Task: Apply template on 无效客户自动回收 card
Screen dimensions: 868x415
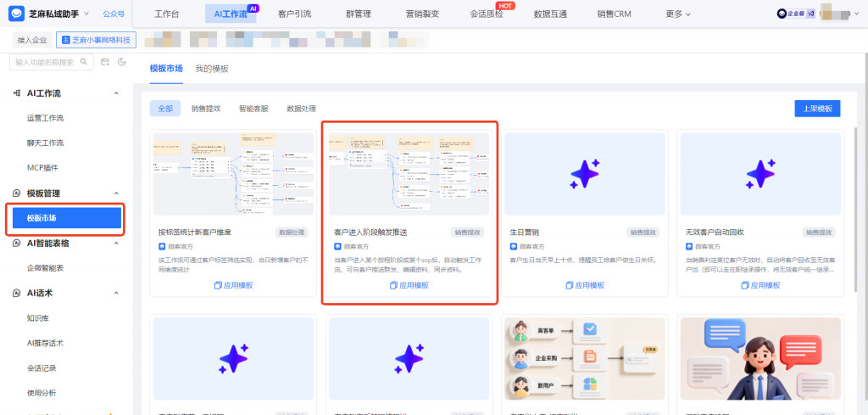Action: tap(760, 285)
